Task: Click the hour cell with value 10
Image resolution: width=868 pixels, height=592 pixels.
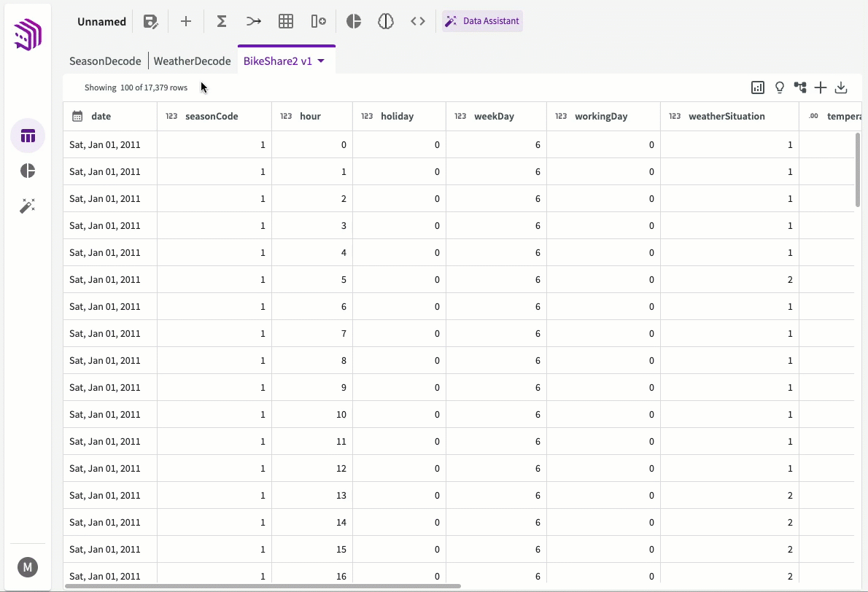Action: click(x=312, y=414)
